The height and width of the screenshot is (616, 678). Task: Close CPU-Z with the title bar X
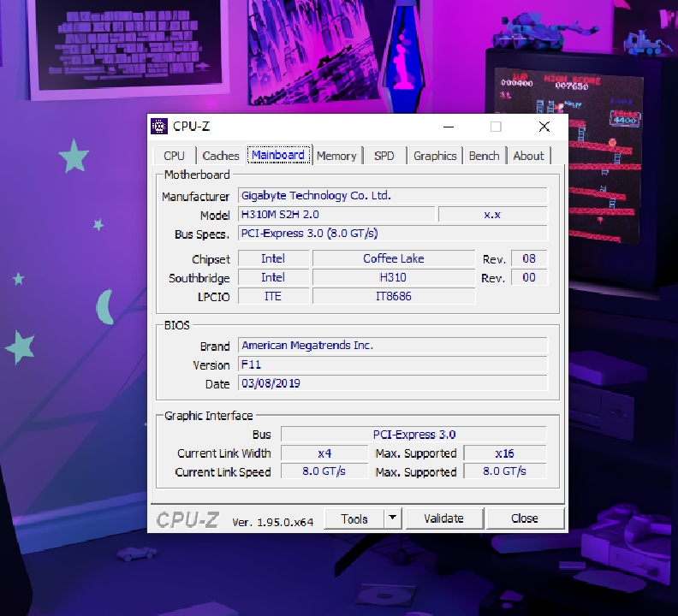[x=544, y=127]
